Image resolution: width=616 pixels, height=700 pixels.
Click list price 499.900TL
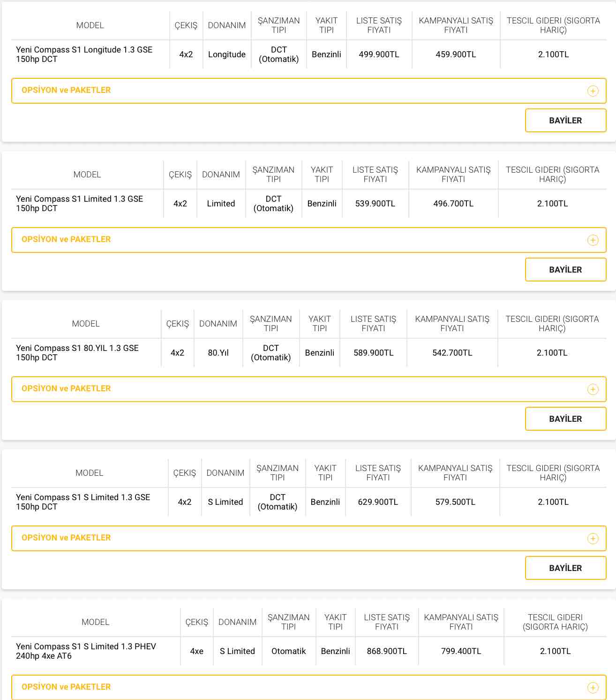[379, 54]
